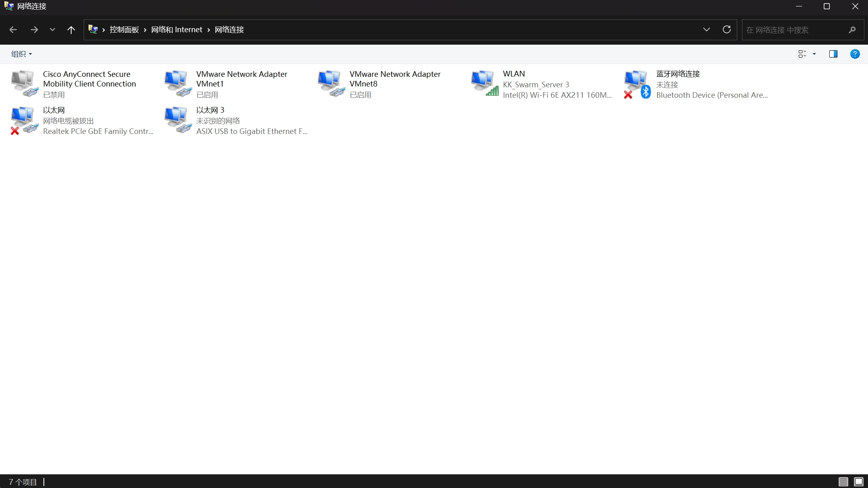The width and height of the screenshot is (868, 488).
Task: Open the 组织 menu dropdown
Action: 21,54
